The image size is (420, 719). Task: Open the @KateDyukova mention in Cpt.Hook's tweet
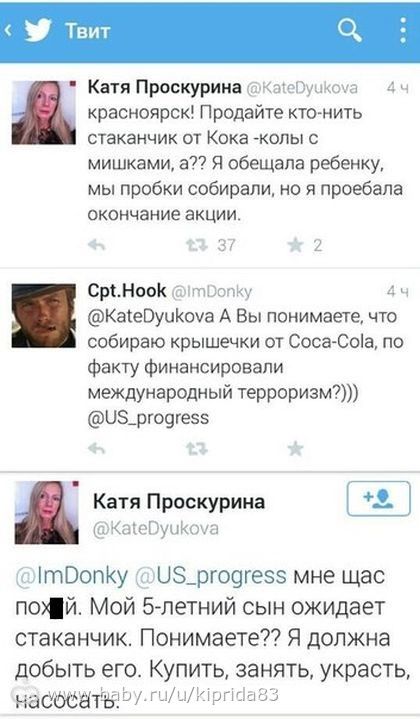click(150, 316)
